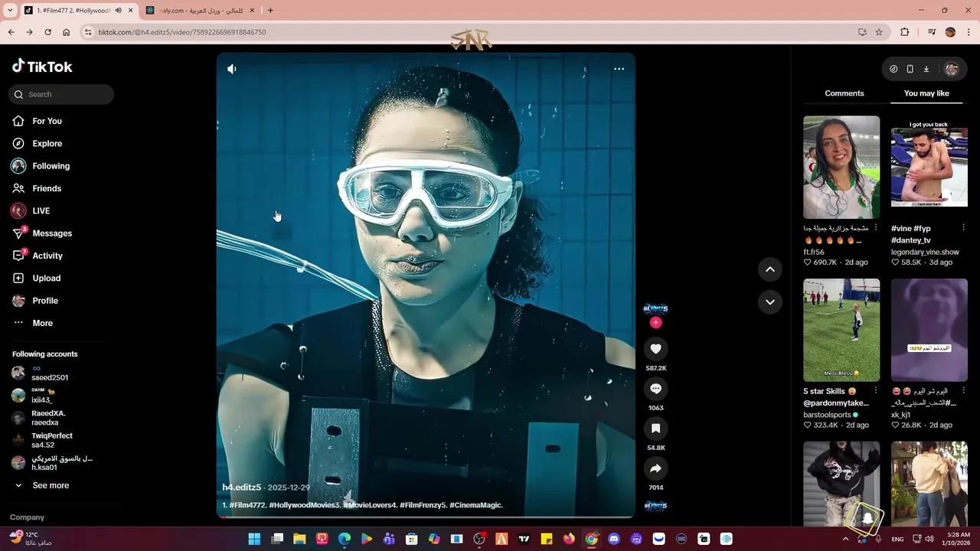The width and height of the screenshot is (980, 551).
Task: Open the h4.editz5 creator avatar beside the video
Action: pos(655,308)
